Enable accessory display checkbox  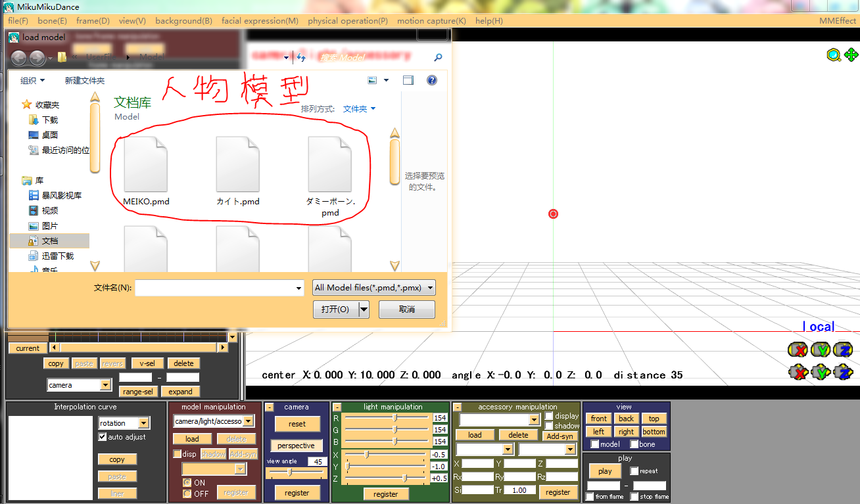549,416
